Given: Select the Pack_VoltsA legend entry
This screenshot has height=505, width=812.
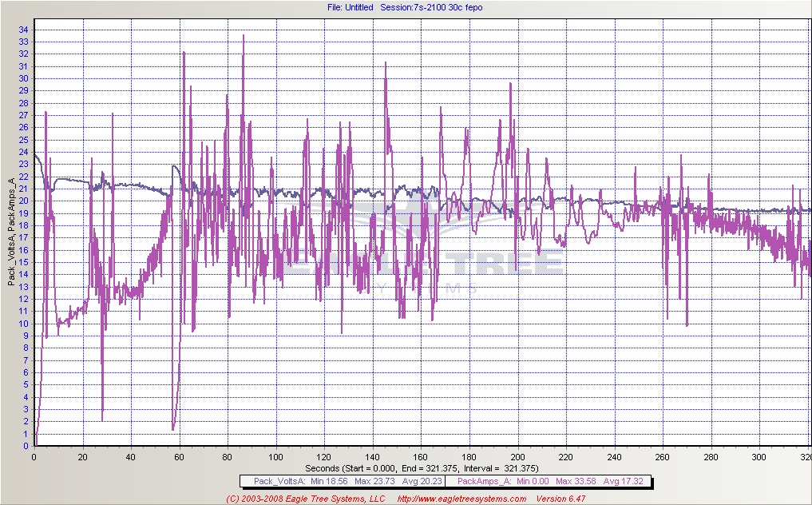Looking at the screenshot, I should coord(275,481).
